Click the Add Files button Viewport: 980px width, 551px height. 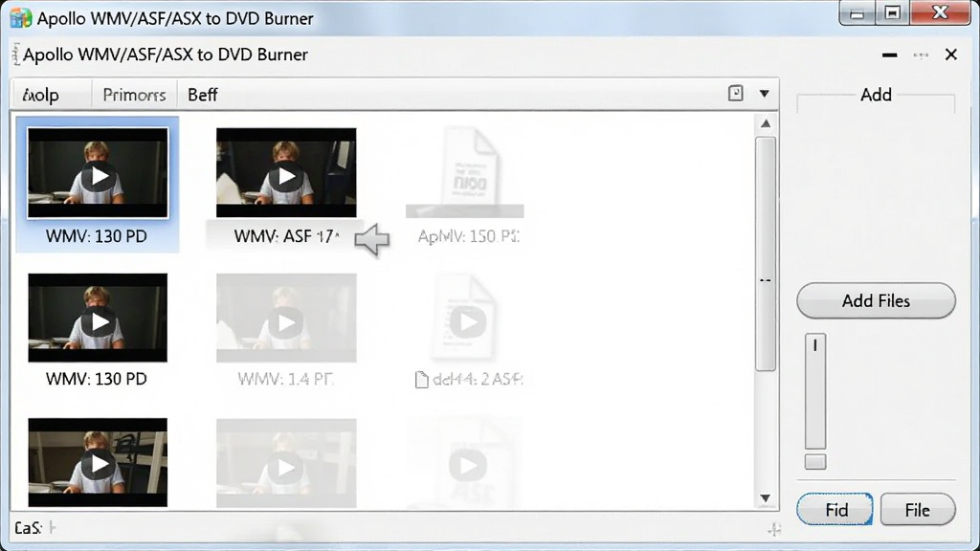[x=876, y=300]
